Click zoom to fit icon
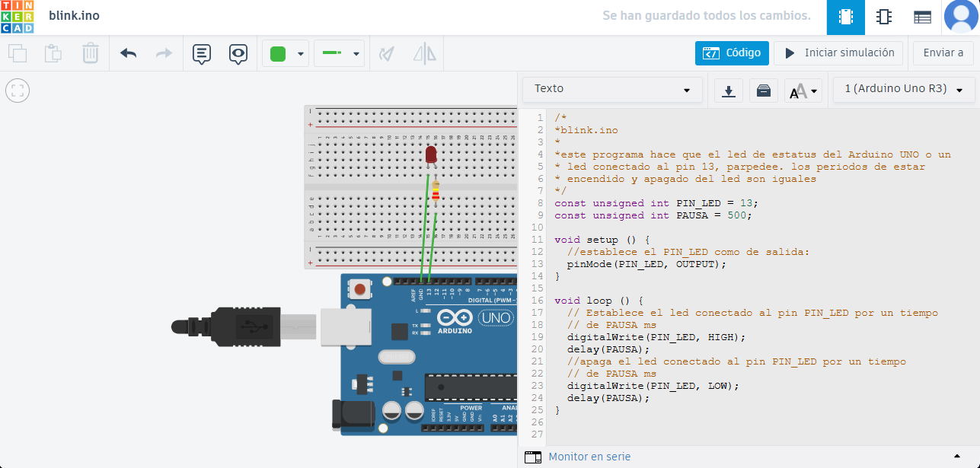This screenshot has height=468, width=980. click(18, 91)
